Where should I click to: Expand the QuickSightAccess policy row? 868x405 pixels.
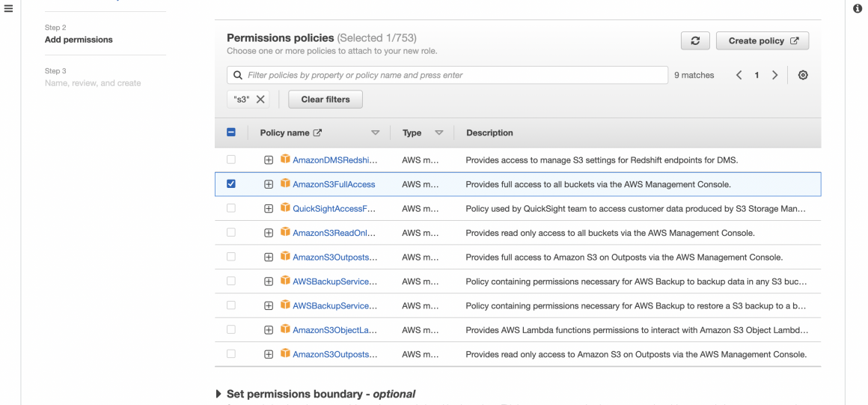(269, 208)
